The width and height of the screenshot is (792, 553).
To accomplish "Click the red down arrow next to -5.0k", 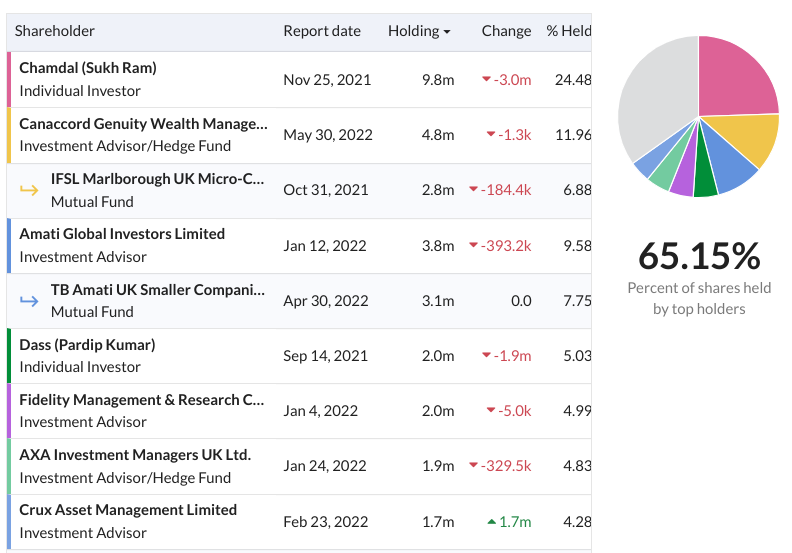I will 490,410.
